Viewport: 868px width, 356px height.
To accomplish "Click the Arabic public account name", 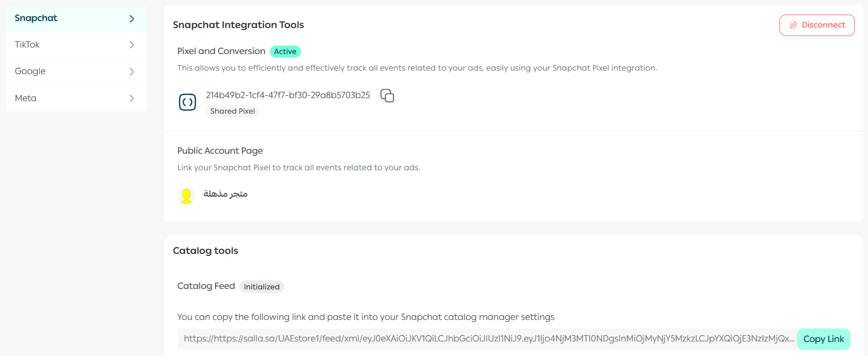I will coord(225,194).
